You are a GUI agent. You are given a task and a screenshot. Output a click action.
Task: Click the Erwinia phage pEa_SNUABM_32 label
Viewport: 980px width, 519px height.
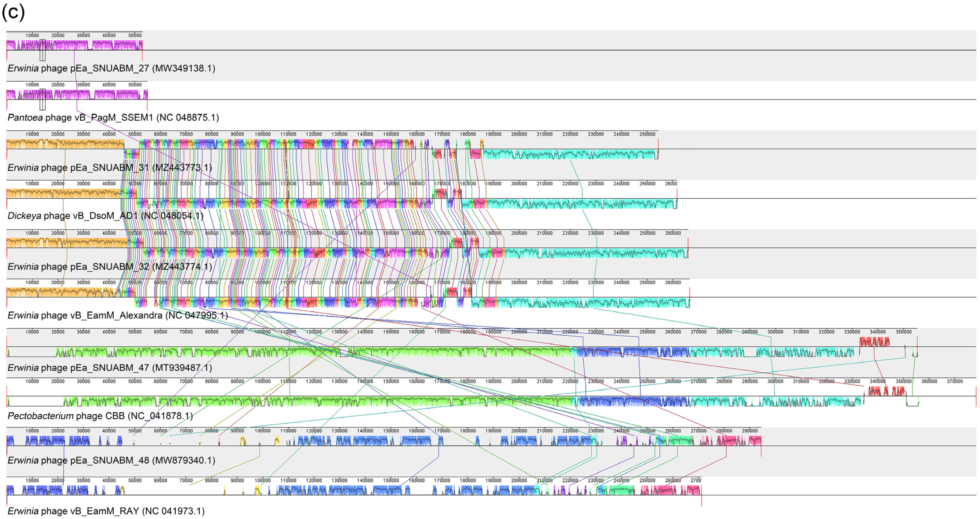tap(109, 267)
